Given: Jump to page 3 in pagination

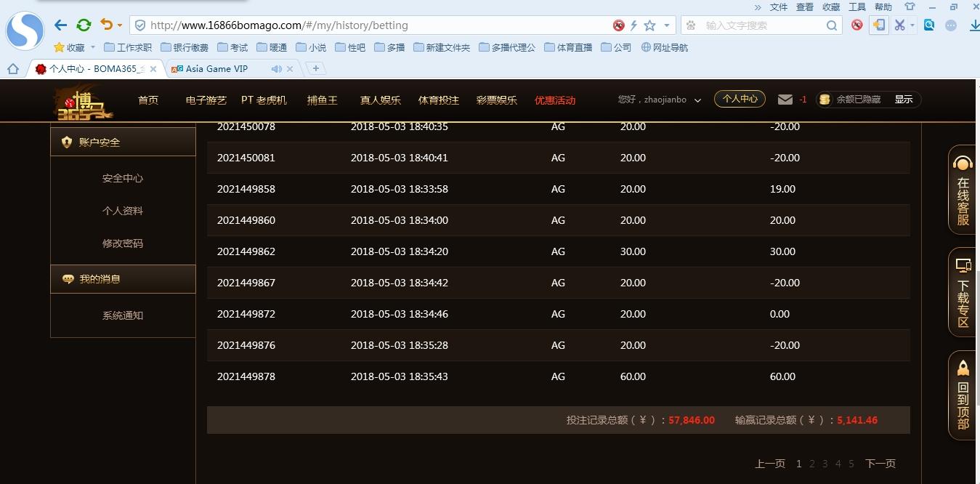Looking at the screenshot, I should pyautogui.click(x=825, y=464).
